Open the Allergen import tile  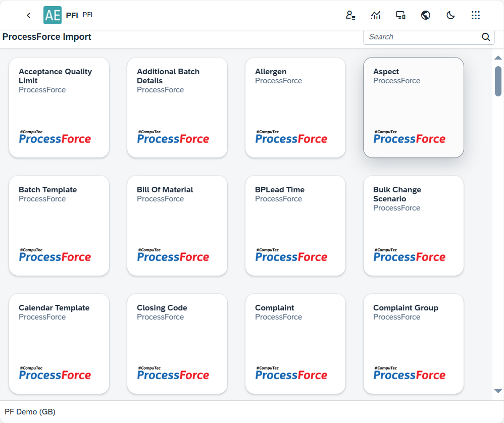tap(295, 107)
